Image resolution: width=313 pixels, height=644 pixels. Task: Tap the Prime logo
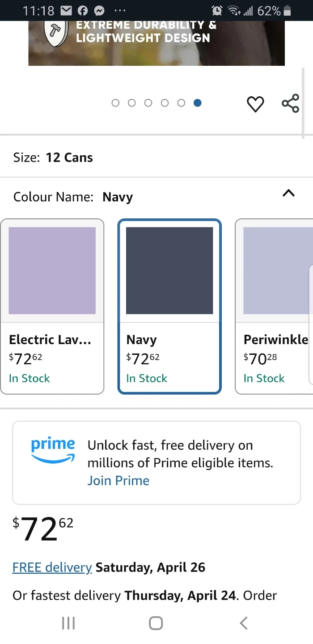[x=53, y=450]
